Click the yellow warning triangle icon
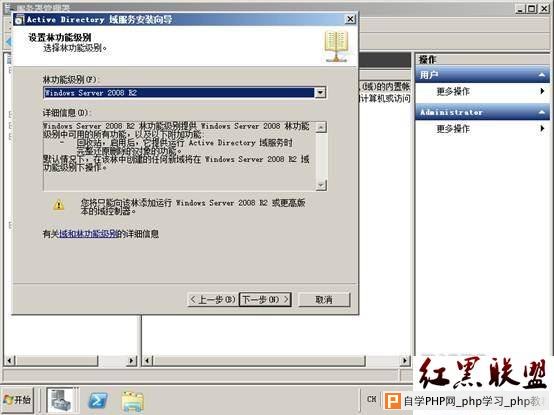 [59, 205]
